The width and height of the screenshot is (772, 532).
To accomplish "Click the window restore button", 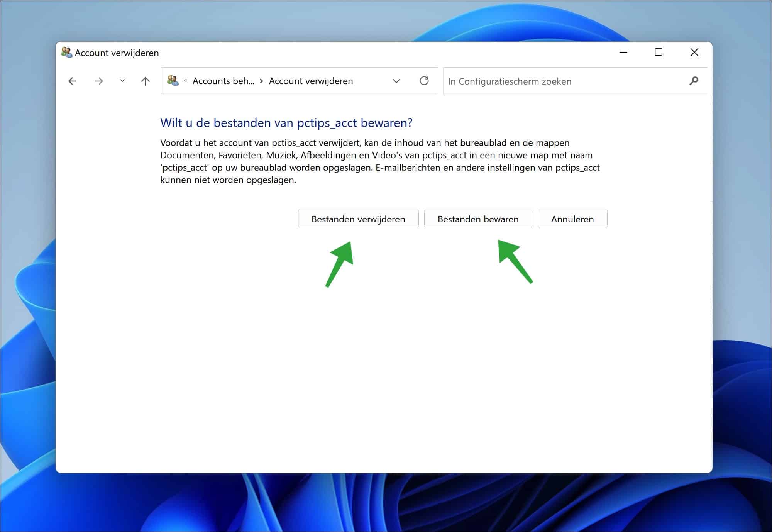I will pos(659,52).
